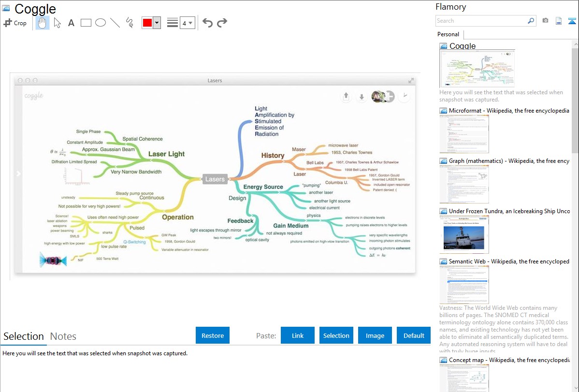Click the search magnifier icon
Image resolution: width=579 pixels, height=392 pixels.
click(531, 21)
